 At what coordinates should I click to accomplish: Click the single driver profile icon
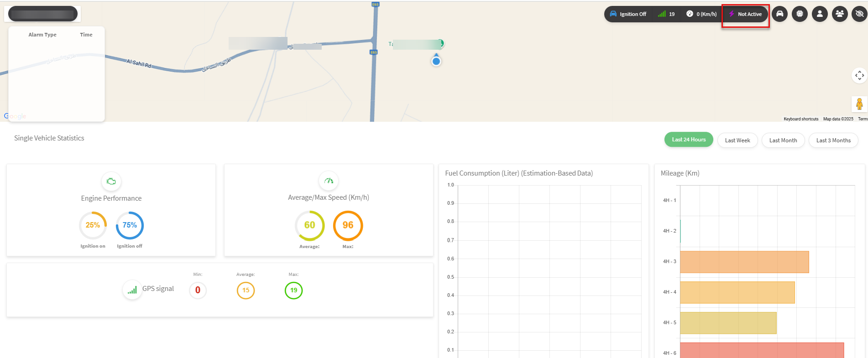820,14
